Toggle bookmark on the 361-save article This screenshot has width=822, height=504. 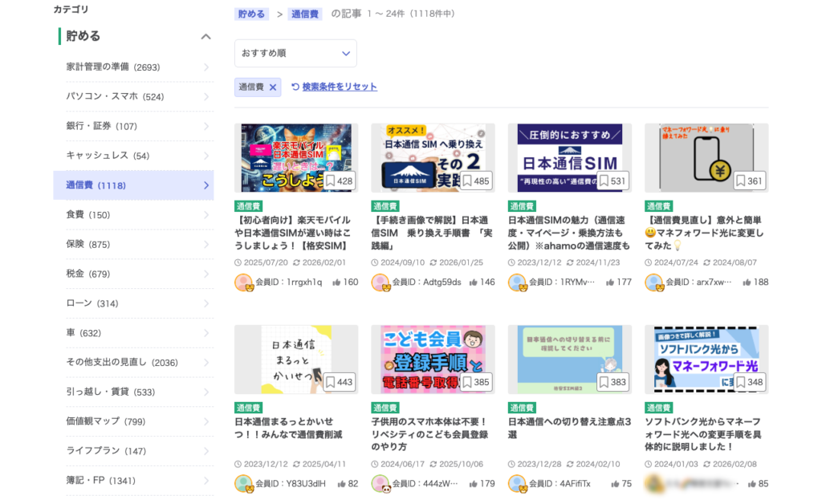pos(740,181)
